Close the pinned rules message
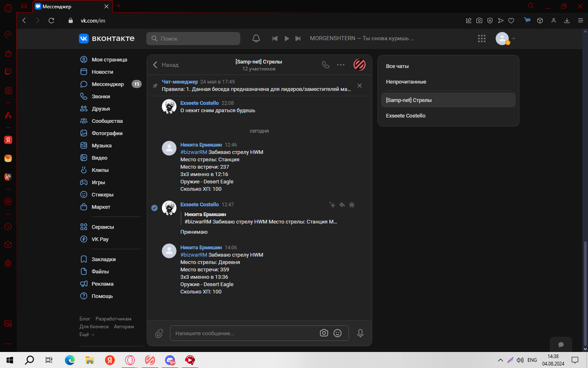The image size is (588, 368). [360, 86]
